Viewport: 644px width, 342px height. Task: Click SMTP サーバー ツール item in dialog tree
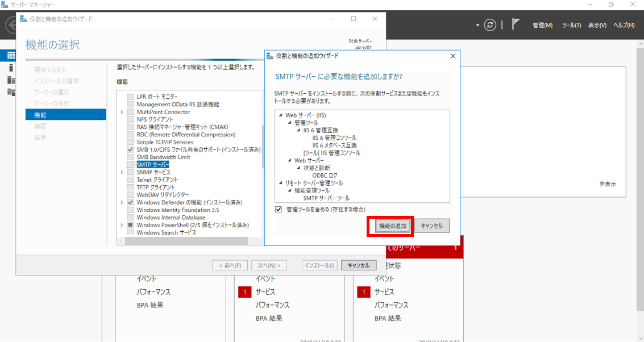(326, 198)
